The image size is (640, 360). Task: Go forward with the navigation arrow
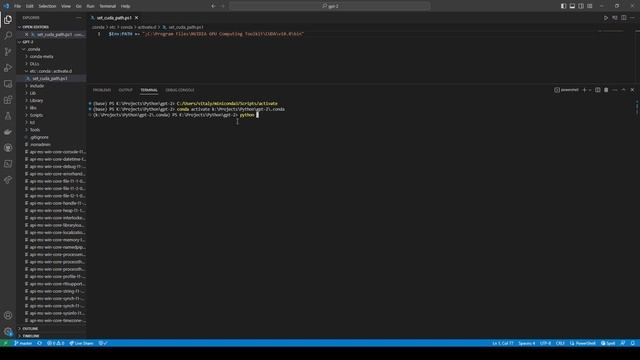[x=223, y=6]
